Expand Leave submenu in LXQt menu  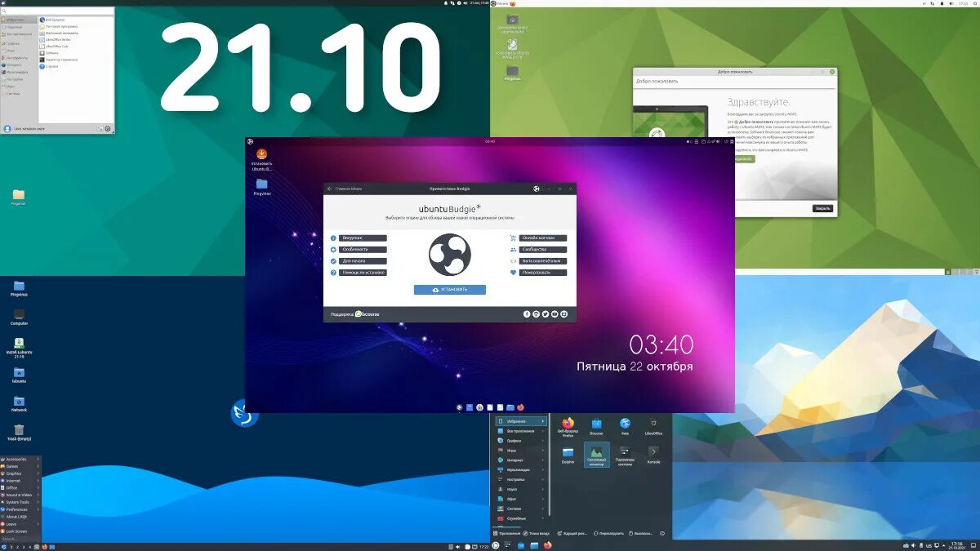click(20, 524)
